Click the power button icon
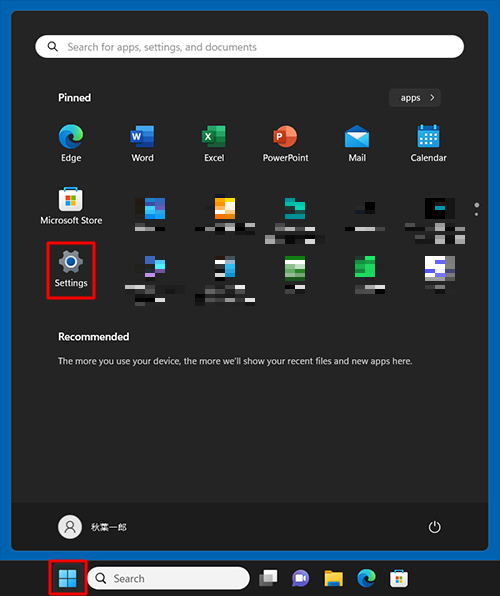Screen dimensions: 500x596 point(434,527)
